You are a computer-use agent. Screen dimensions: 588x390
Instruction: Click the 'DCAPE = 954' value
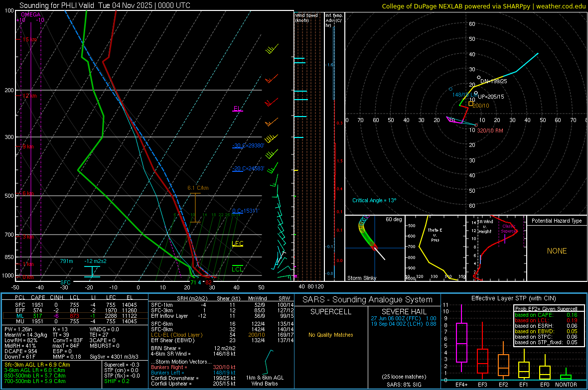[20, 351]
